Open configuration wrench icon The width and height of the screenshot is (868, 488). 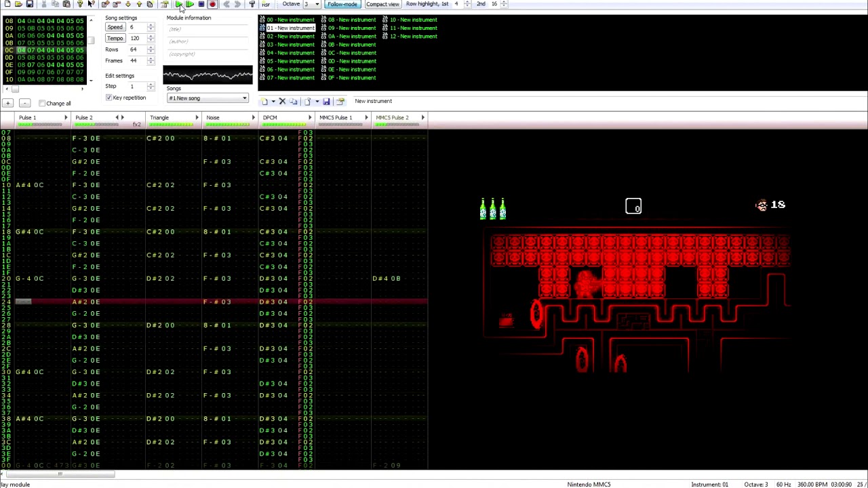[x=252, y=4]
